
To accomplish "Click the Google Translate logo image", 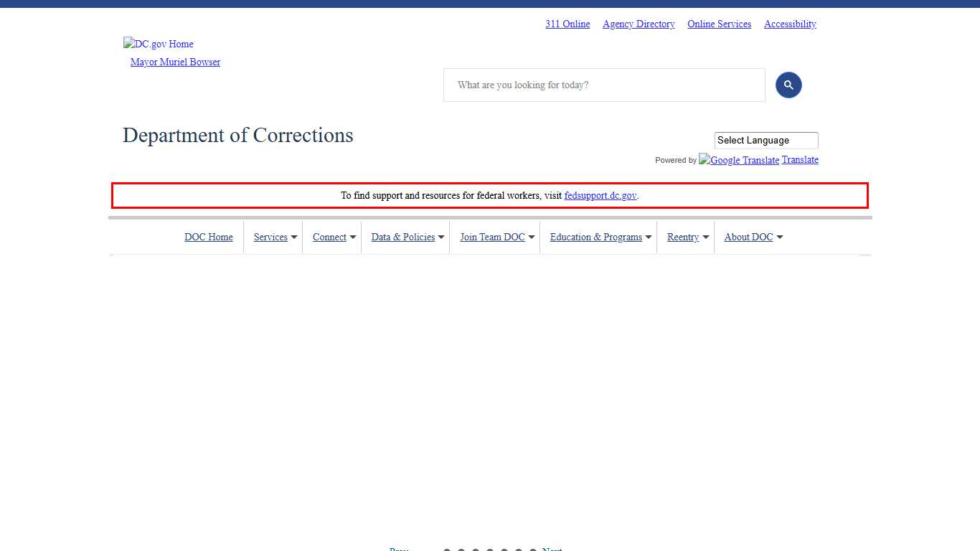I will tap(739, 160).
